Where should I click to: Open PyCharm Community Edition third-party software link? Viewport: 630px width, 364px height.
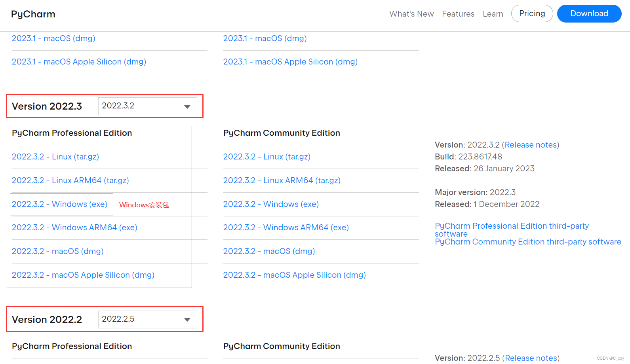click(x=528, y=242)
